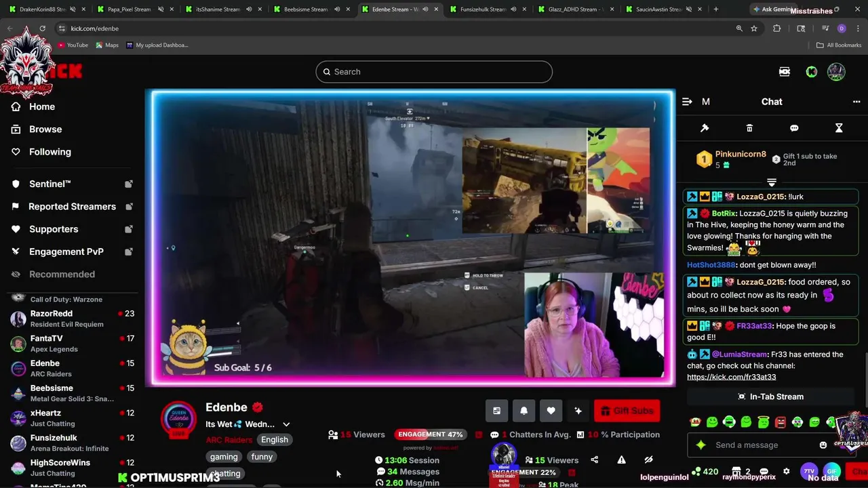Open YouTube bookmark in bookmarks bar

point(73,45)
